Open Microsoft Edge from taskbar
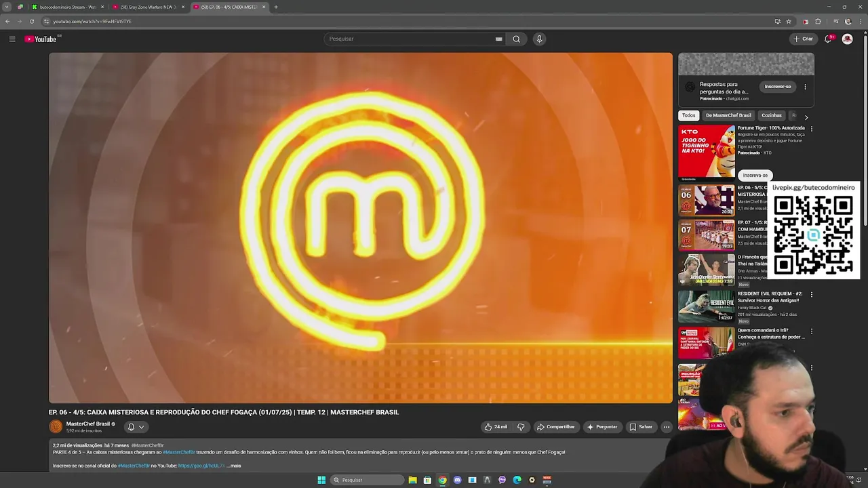 pos(517,480)
